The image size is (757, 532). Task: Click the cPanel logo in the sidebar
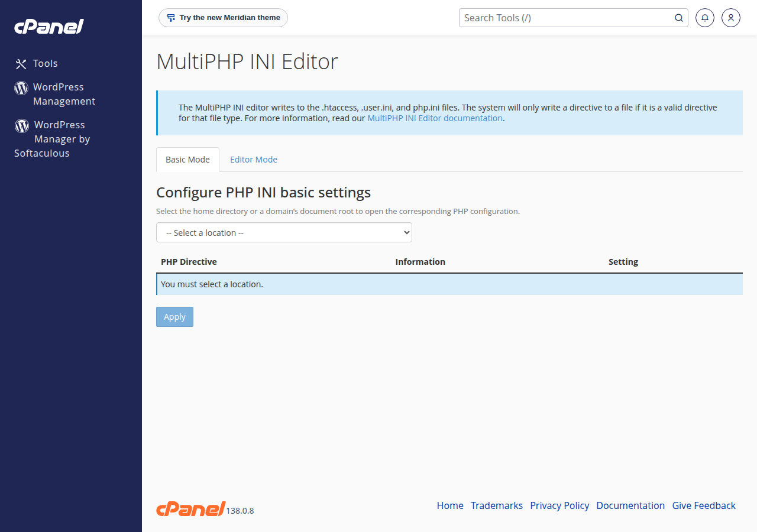click(49, 27)
